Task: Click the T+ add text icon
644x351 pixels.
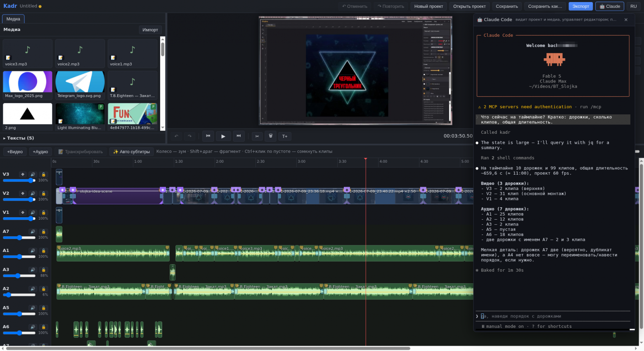Action: [x=285, y=136]
